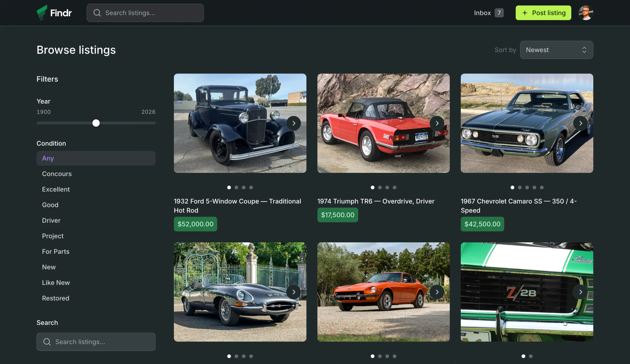Click the $42,500.00 price tag
This screenshot has height=364, width=630.
coord(483,224)
